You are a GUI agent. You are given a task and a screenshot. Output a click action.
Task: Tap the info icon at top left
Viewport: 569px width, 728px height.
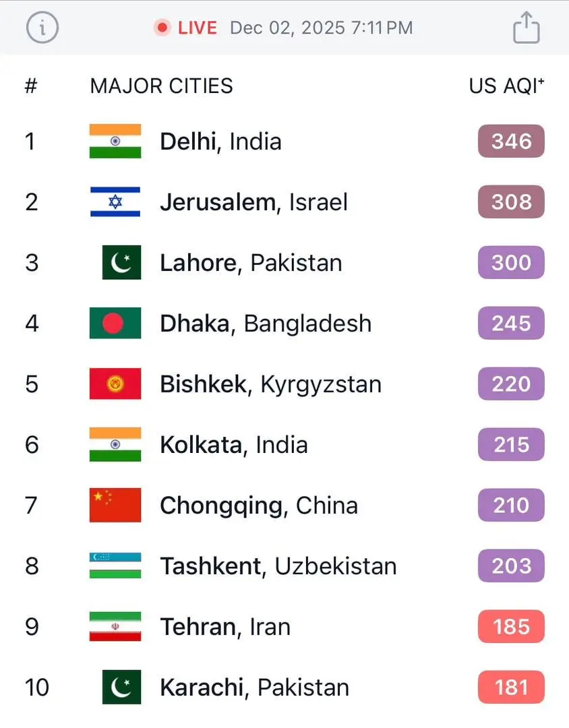(42, 28)
